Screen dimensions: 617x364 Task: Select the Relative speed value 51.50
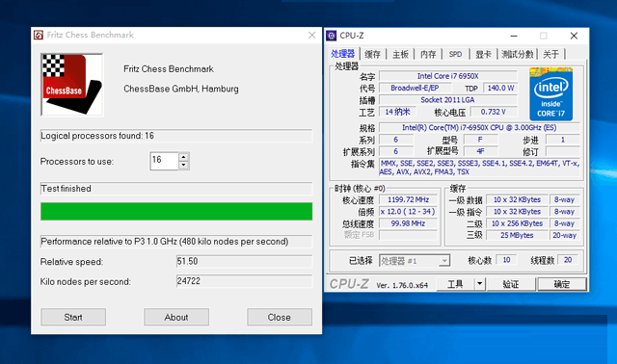pyautogui.click(x=244, y=261)
